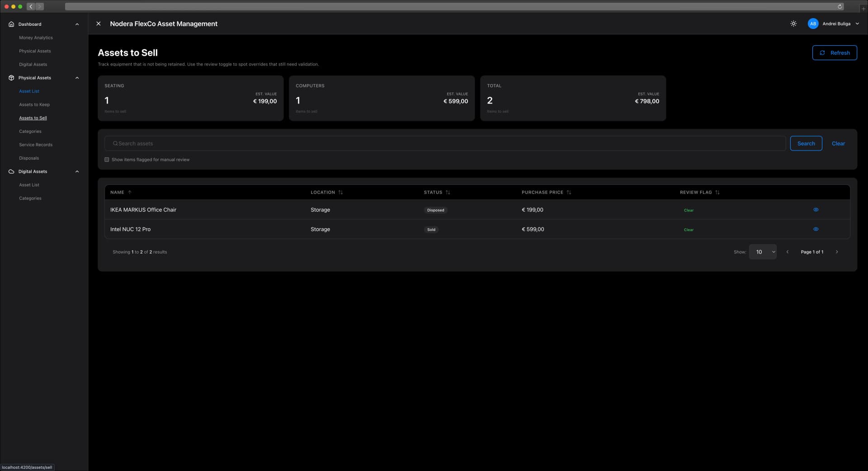Click the € 199,00 purchase price cell

pos(533,210)
